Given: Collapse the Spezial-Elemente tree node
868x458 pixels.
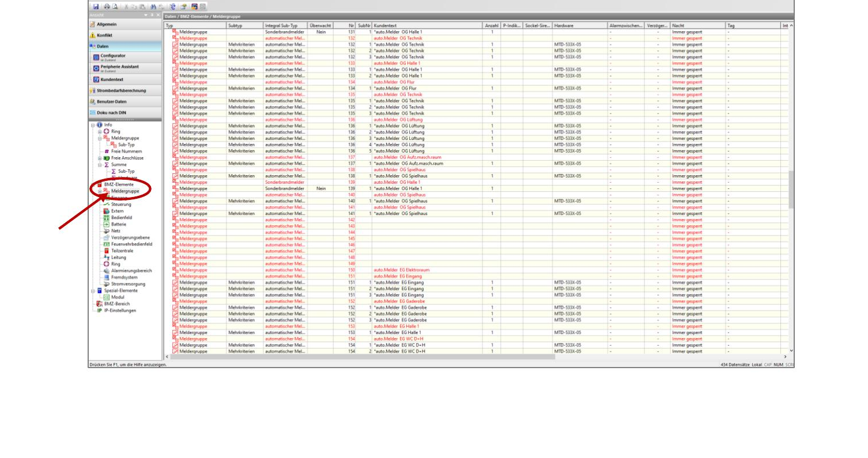Looking at the screenshot, I should coord(92,290).
